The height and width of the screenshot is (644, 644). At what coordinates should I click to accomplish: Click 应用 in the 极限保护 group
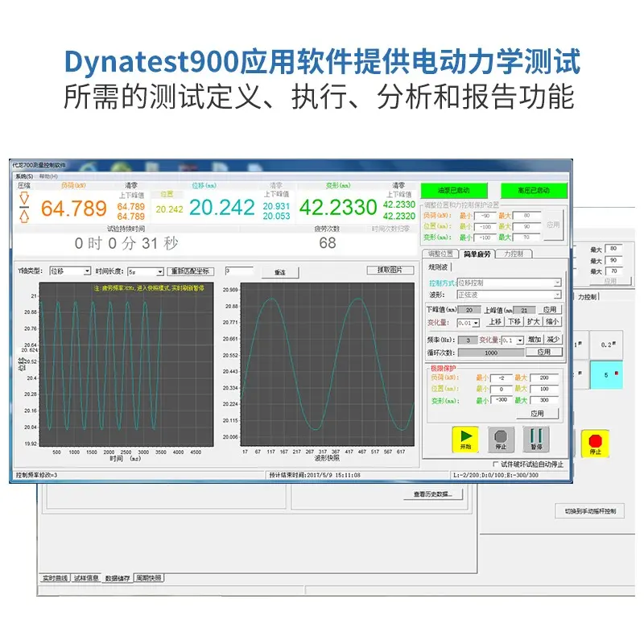coord(537,414)
